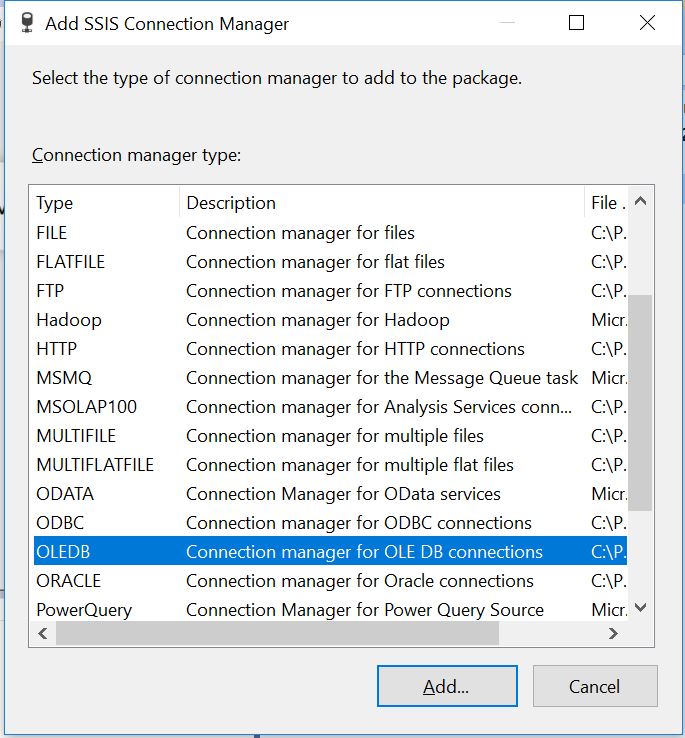Select the Hadoop connection type
The image size is (685, 738).
click(330, 320)
